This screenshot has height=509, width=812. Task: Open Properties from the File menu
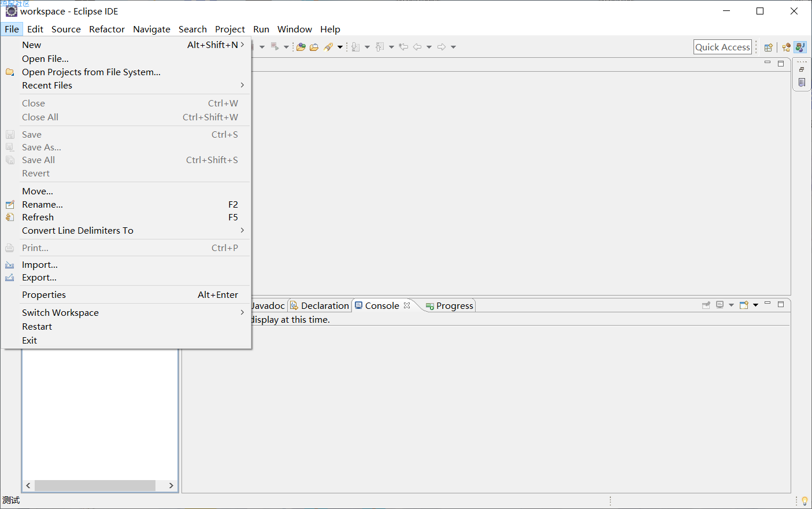(x=126, y=294)
